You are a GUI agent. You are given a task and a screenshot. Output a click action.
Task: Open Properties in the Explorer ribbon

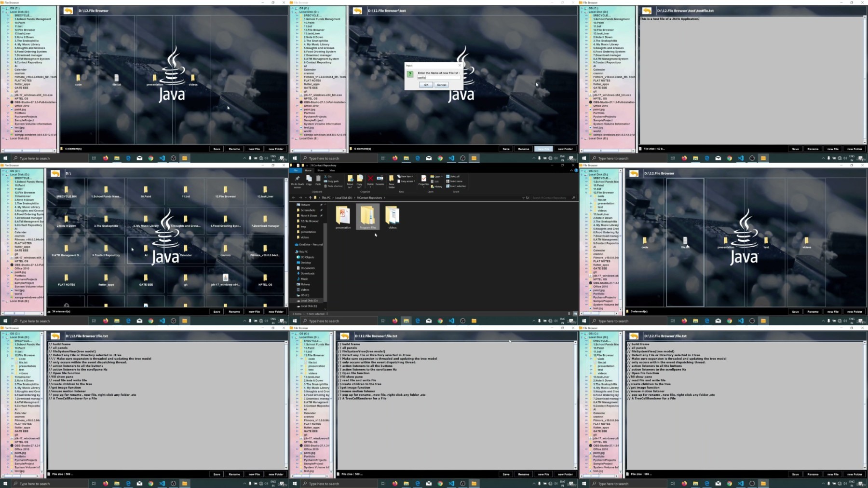tap(423, 180)
